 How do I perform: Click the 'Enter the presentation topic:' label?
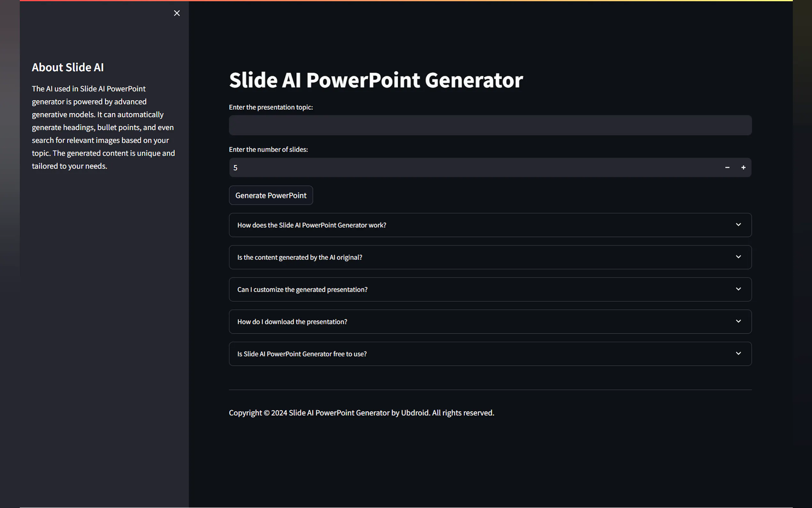coord(270,107)
